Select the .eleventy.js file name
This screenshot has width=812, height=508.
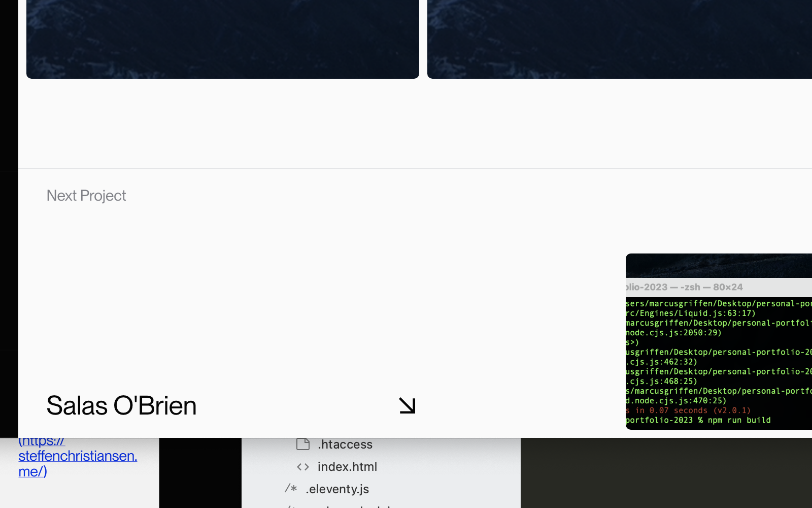click(337, 489)
